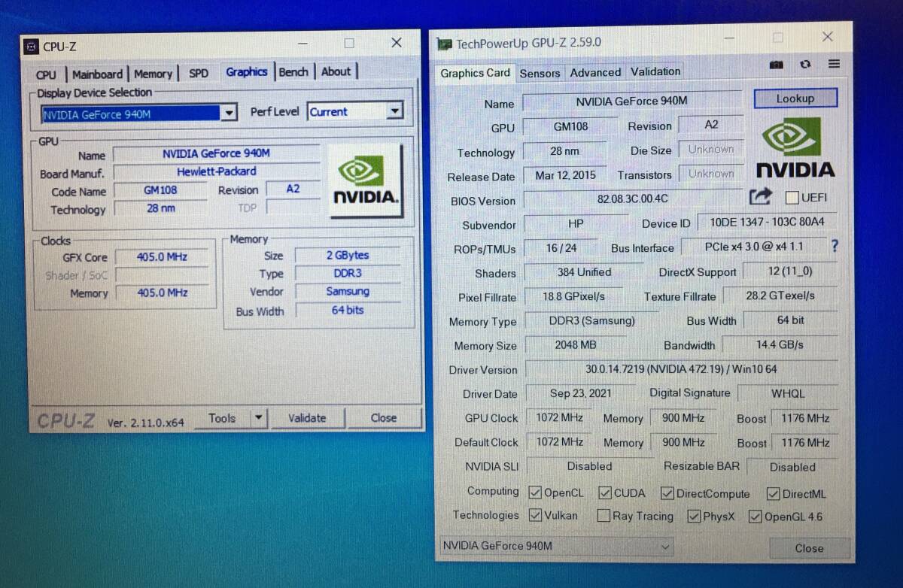
Task: Open the Perf Level dropdown
Action: [394, 111]
